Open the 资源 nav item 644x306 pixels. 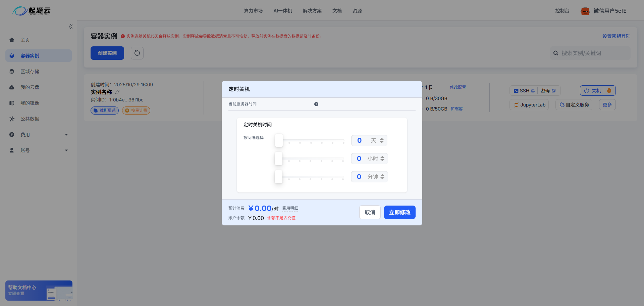tap(357, 11)
